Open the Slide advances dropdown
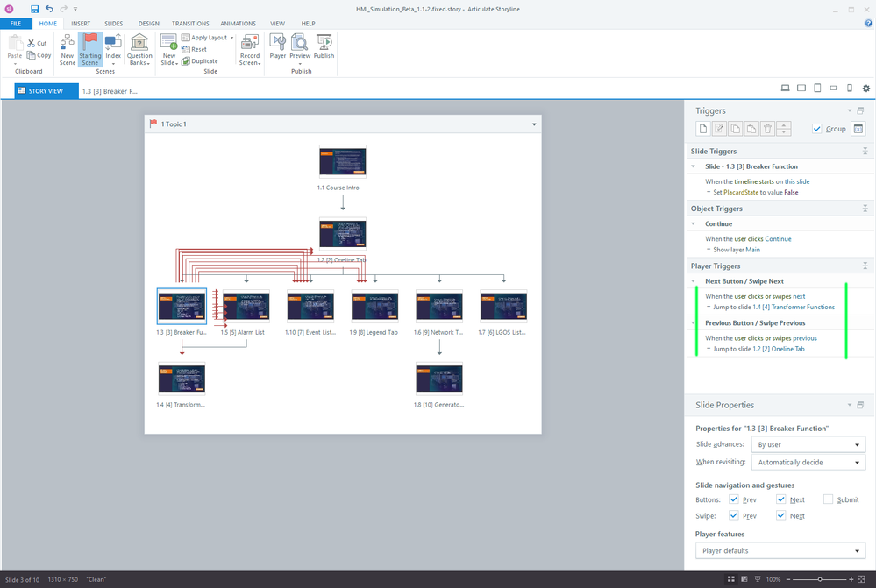The image size is (876, 588). pos(808,444)
